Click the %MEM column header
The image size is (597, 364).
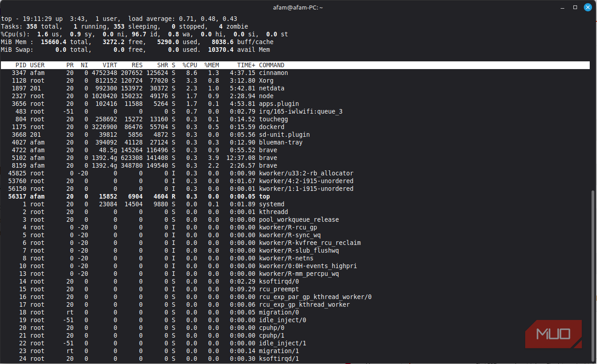tap(212, 65)
